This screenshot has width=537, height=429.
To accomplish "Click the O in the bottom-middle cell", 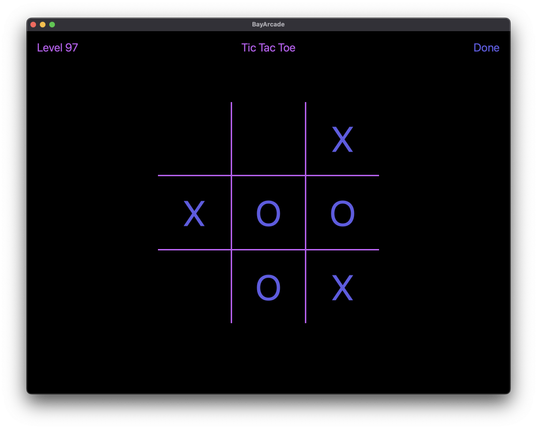I will (268, 288).
